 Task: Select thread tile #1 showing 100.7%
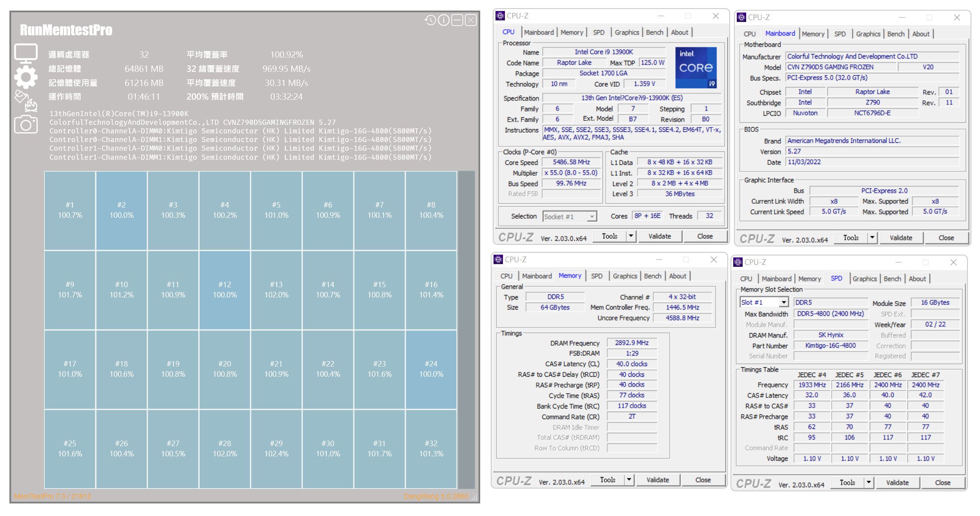70,210
